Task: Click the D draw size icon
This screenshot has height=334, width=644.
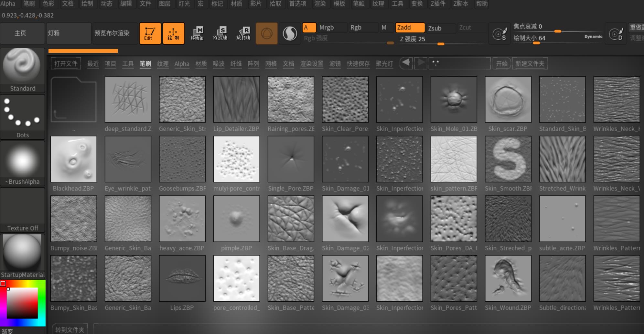Action: (616, 34)
